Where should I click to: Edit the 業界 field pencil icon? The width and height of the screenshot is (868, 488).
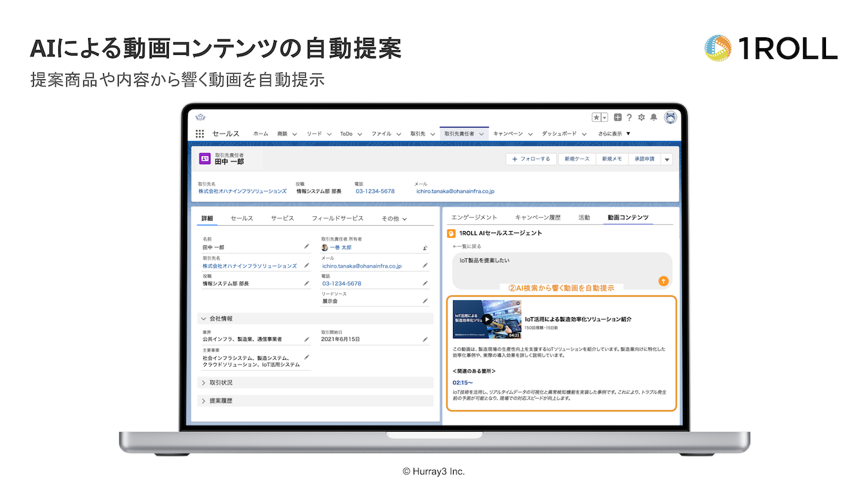[x=307, y=339]
